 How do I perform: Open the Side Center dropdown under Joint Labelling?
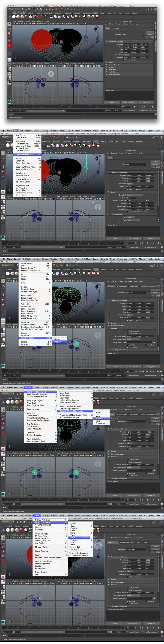pyautogui.click(x=131, y=217)
